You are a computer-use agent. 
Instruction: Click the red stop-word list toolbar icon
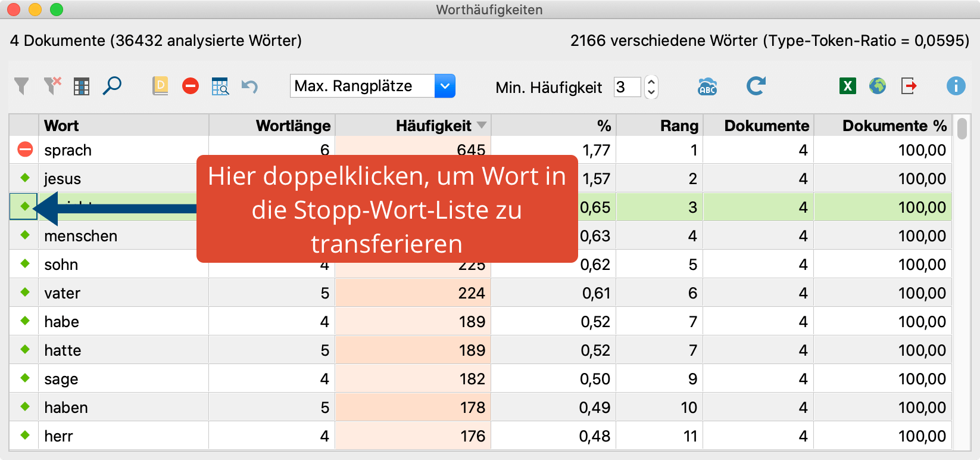191,86
